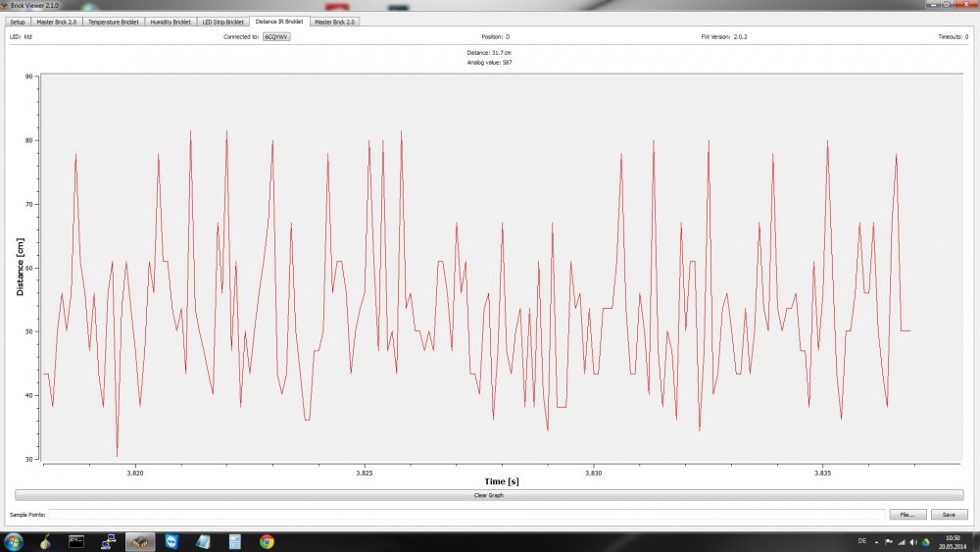Click the connected brick 6CQYWV button
Image resolution: width=980 pixels, height=552 pixels.
tap(277, 36)
